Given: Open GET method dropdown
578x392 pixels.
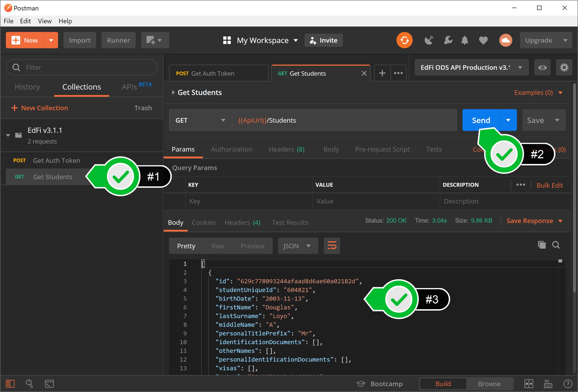Looking at the screenshot, I should (200, 120).
